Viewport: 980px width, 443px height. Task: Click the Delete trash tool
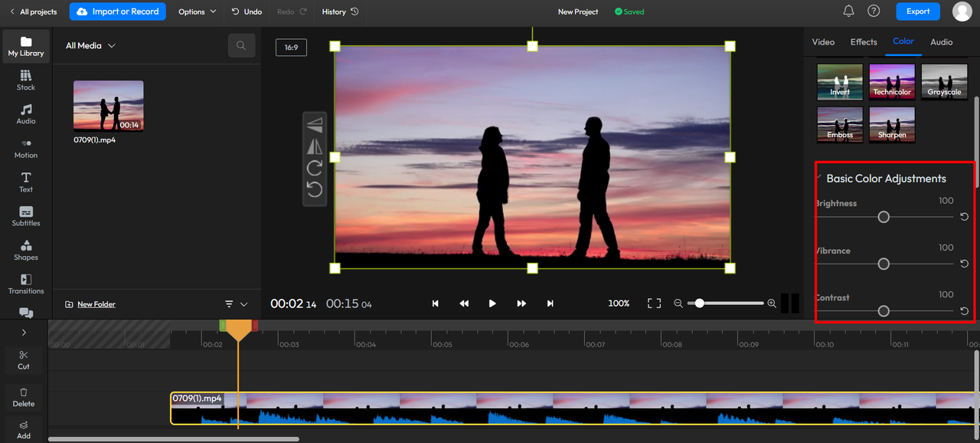coord(24,396)
